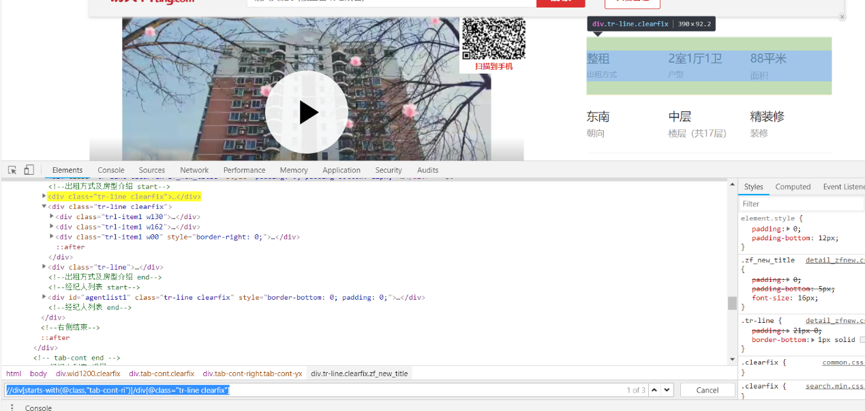The image size is (865, 411).
Task: Select breadcrumb html
Action: (x=13, y=373)
